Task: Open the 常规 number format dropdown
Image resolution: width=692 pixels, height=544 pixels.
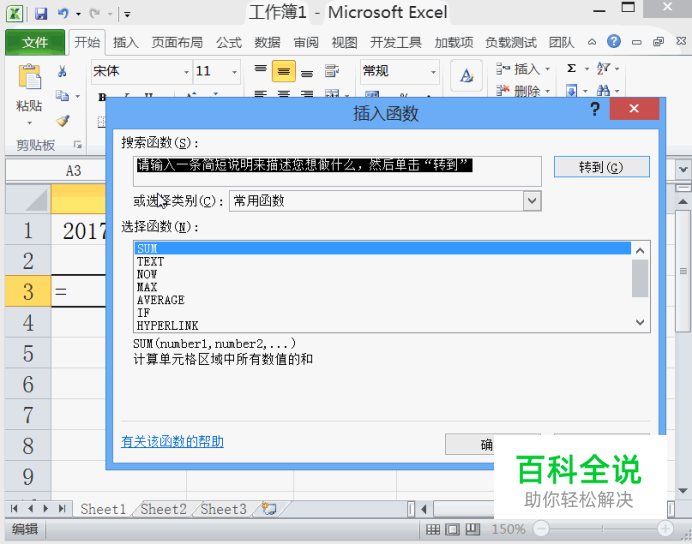Action: (x=433, y=71)
